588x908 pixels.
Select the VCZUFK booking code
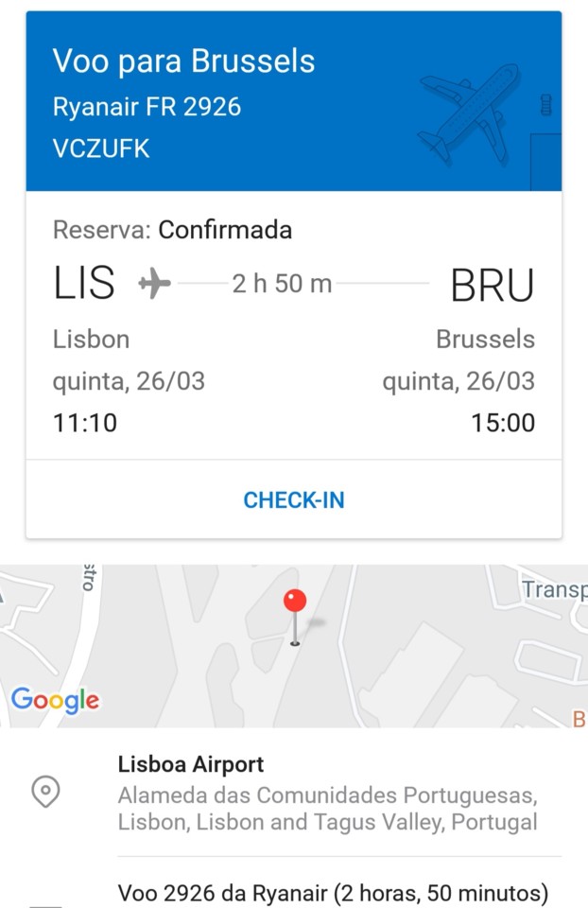point(101,148)
